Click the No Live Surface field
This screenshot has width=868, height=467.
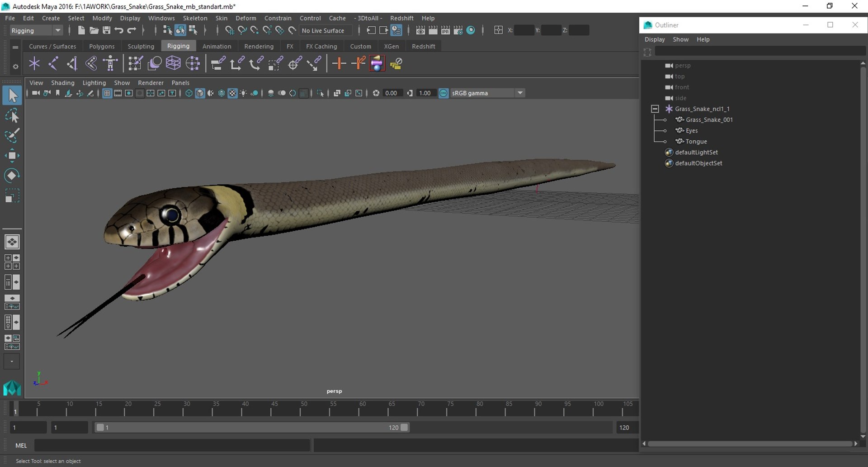(326, 30)
